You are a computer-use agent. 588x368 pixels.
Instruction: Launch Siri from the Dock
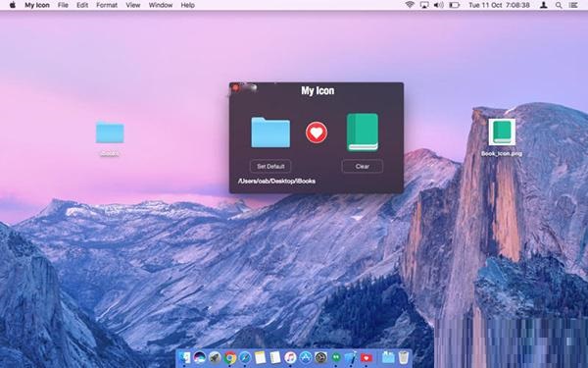coord(200,357)
